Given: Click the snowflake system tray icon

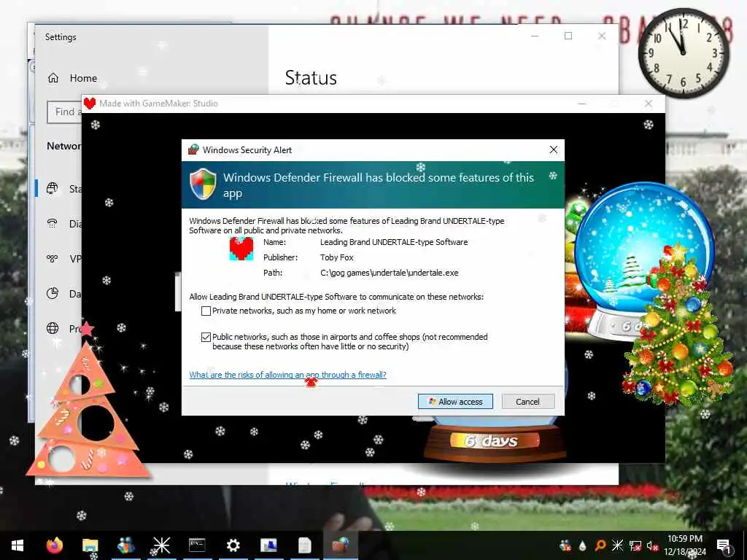Looking at the screenshot, I should (x=617, y=545).
